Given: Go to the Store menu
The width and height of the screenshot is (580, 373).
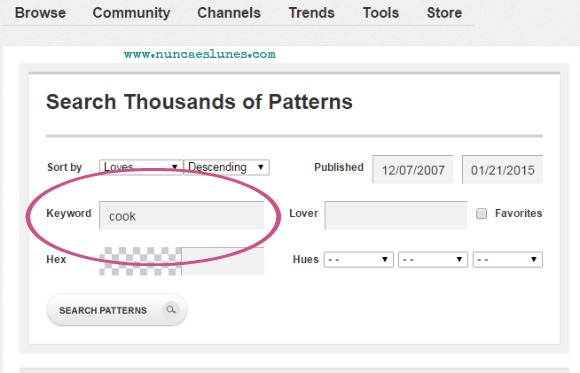Looking at the screenshot, I should click(x=444, y=13).
